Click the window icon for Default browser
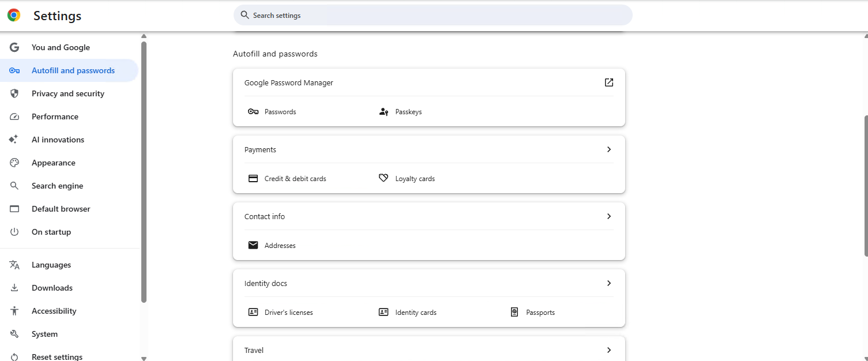Viewport: 868px width, 361px height. click(x=14, y=209)
